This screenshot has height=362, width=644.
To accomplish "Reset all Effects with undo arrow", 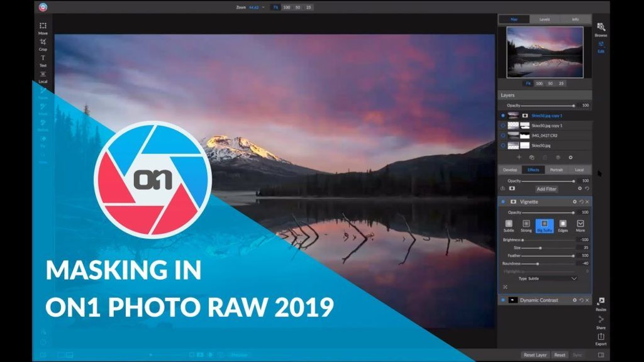I will [x=587, y=189].
